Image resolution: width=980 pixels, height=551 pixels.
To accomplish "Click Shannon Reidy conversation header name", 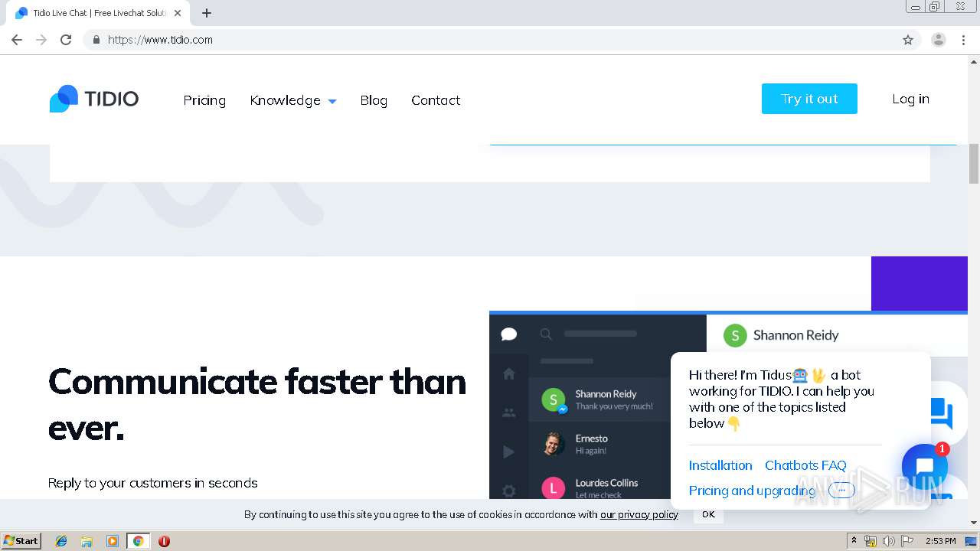I will (795, 335).
